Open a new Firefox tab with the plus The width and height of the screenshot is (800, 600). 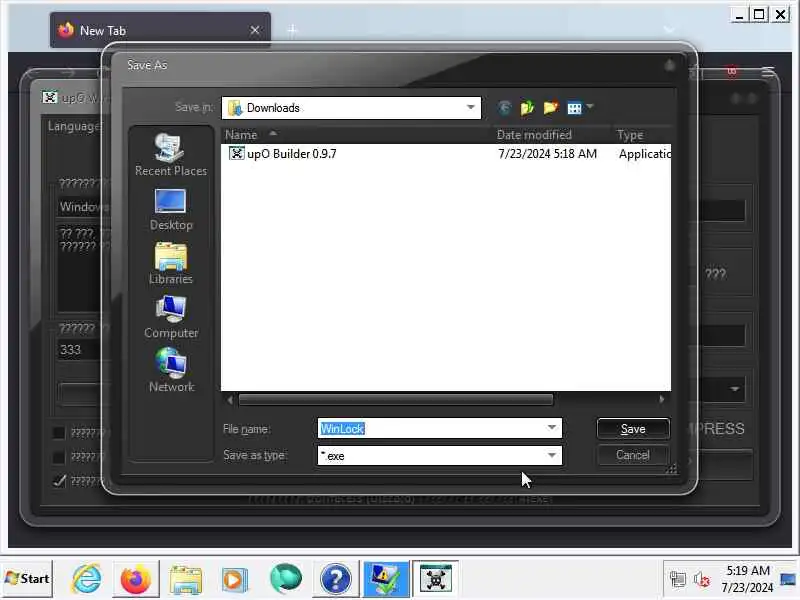coord(292,31)
